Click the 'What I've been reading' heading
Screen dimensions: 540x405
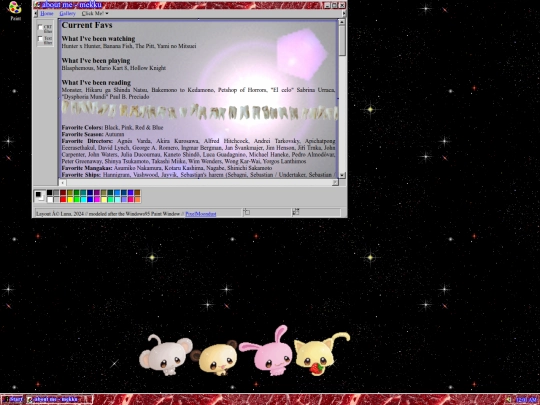point(96,83)
